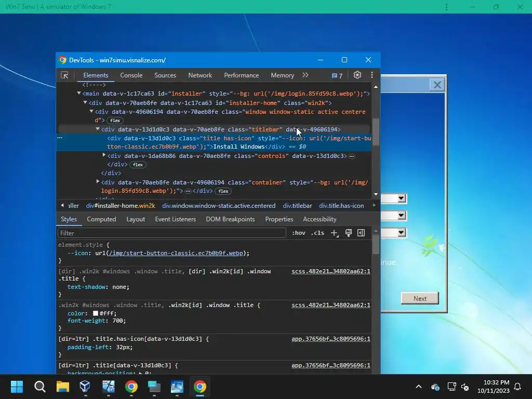Image resolution: width=532 pixels, height=399 pixels.
Task: Expand the controls div node
Action: 104,155
